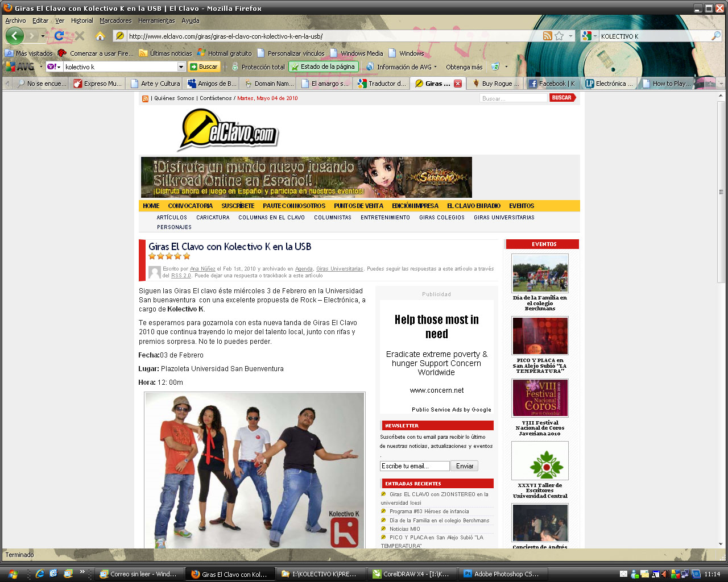The image size is (728, 582).
Task: Switch to the Buy Rogue tab
Action: click(x=495, y=84)
